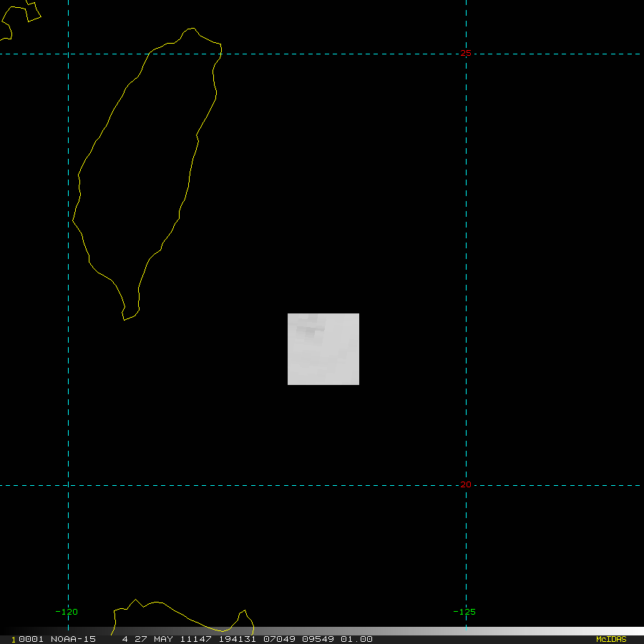Click the 27 MAY date text
The width and height of the screenshot is (644, 644).
click(x=154, y=639)
